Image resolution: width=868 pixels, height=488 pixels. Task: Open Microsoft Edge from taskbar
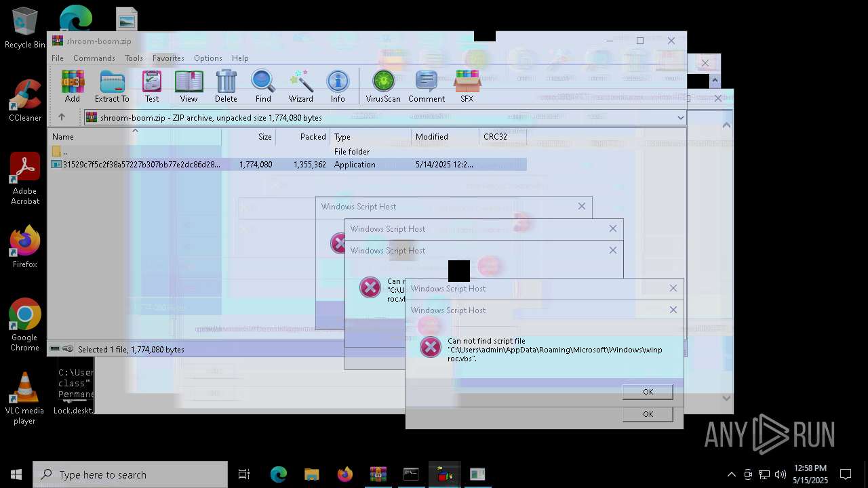click(x=279, y=474)
